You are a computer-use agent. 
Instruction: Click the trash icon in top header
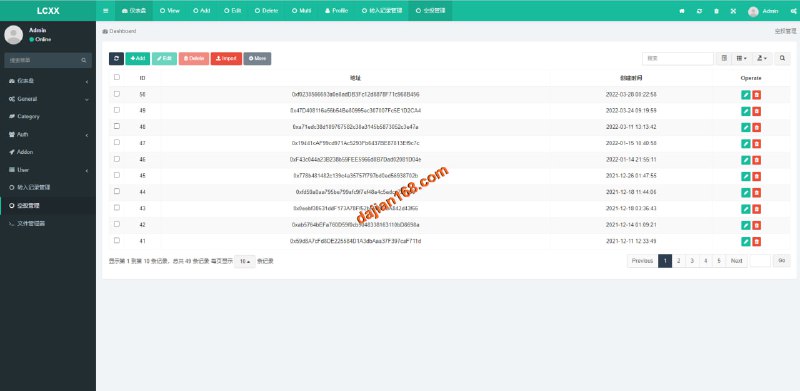(716, 11)
